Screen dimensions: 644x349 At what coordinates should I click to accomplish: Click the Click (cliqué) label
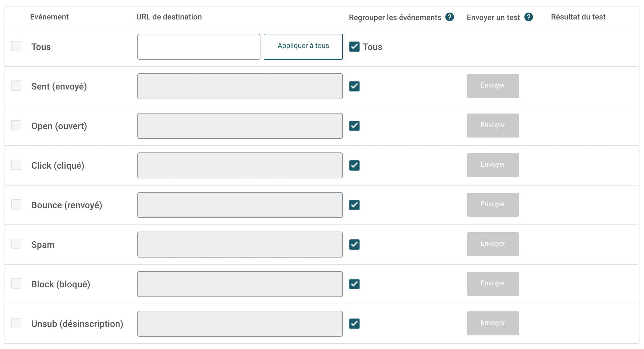[58, 165]
